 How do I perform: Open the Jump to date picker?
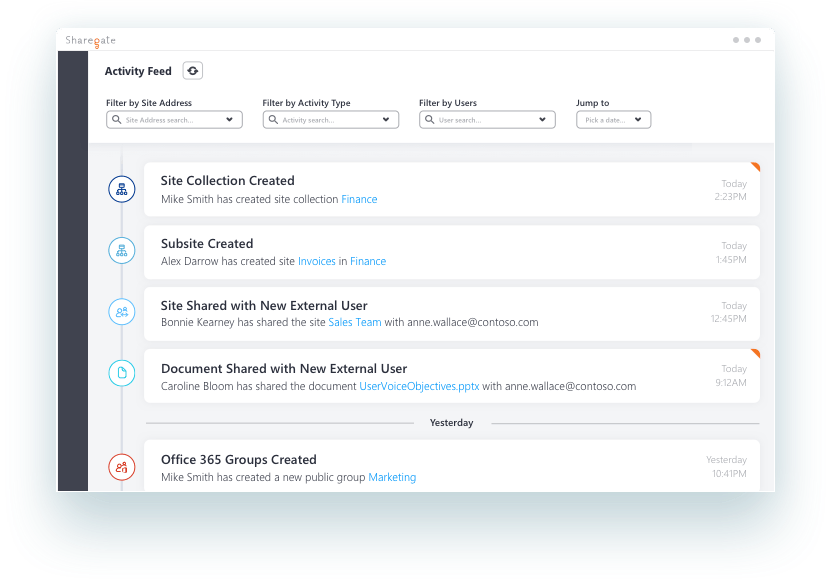[x=614, y=120]
